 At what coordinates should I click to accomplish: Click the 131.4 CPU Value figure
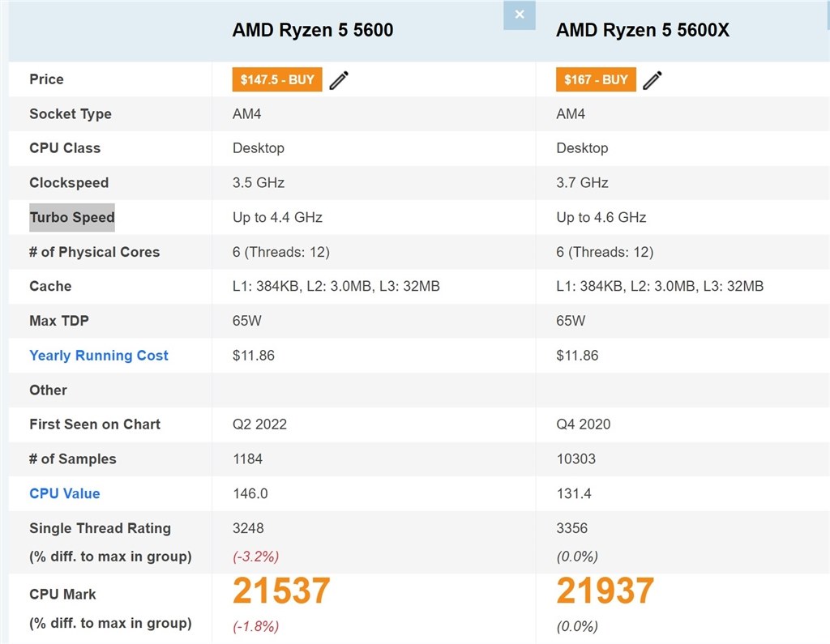pos(574,493)
